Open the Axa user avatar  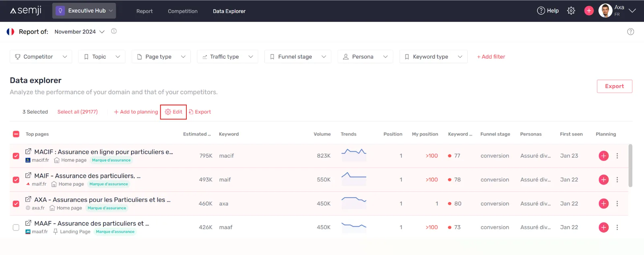[605, 11]
